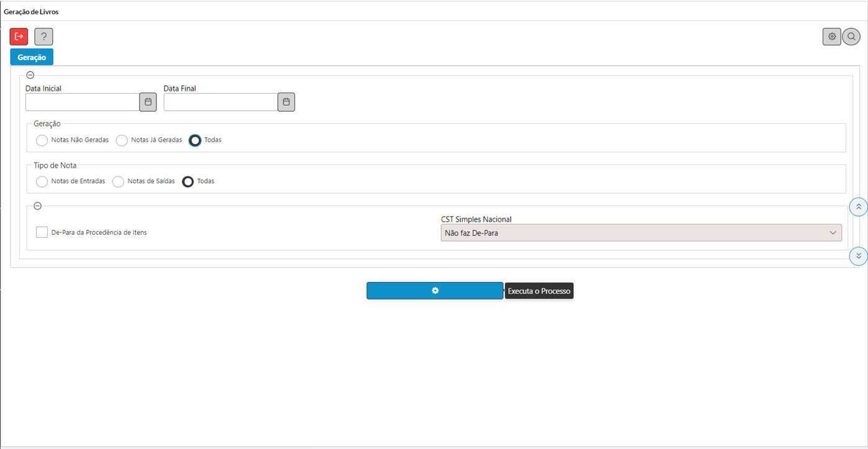Open Data Inicial calendar picker
Screen dimensions: 868x449
coord(148,102)
